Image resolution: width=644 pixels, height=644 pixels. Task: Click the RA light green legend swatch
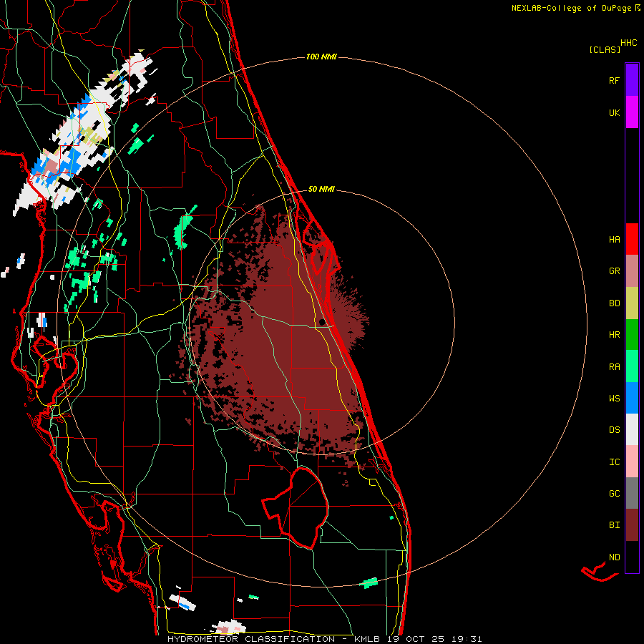tap(632, 366)
